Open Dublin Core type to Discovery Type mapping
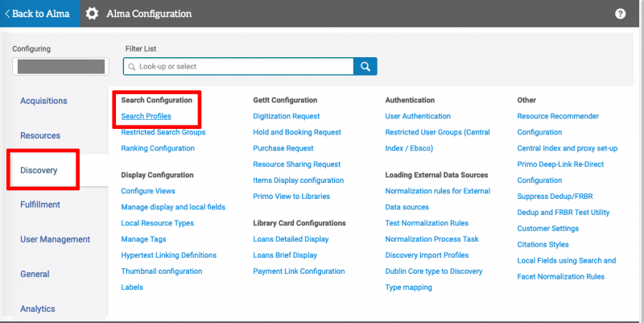The width and height of the screenshot is (644, 323). tap(434, 279)
